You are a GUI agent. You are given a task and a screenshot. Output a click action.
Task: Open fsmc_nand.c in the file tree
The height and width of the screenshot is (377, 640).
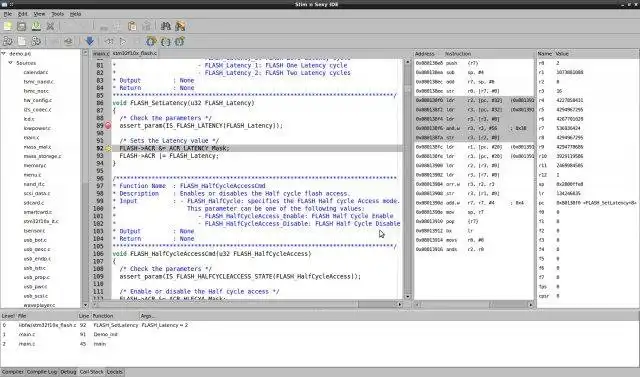coord(39,82)
